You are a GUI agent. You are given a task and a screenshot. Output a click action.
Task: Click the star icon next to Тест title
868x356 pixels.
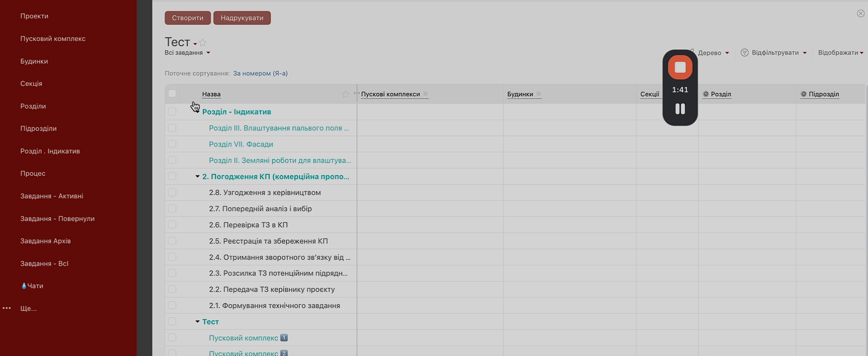coord(203,43)
